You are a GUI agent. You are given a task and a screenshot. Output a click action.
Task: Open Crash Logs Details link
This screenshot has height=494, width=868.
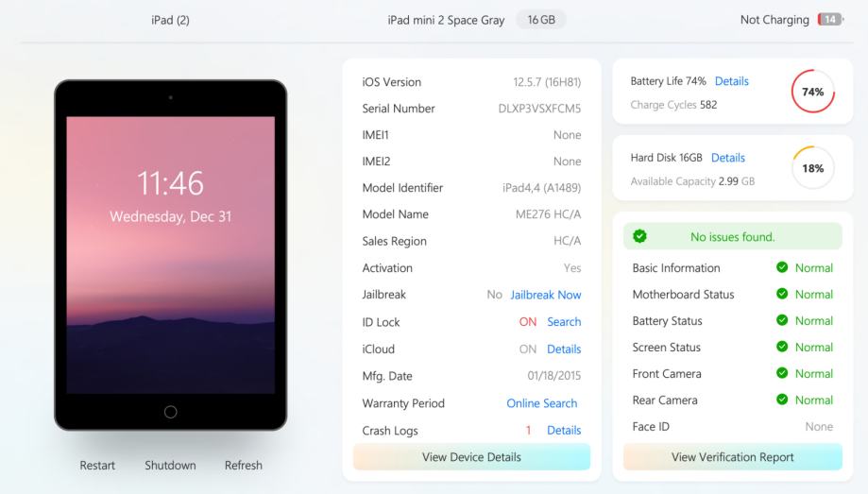coord(564,431)
